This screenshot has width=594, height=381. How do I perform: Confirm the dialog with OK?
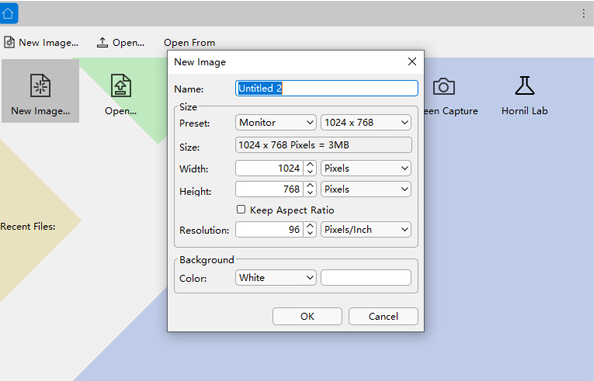click(x=307, y=316)
